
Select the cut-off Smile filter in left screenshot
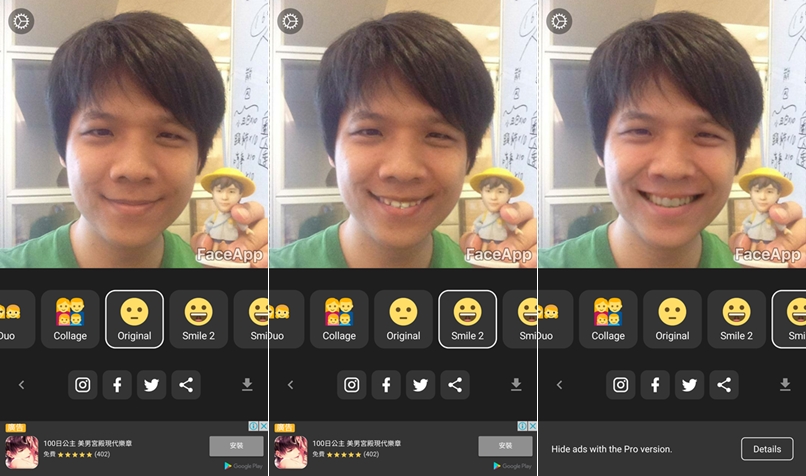tap(251, 319)
